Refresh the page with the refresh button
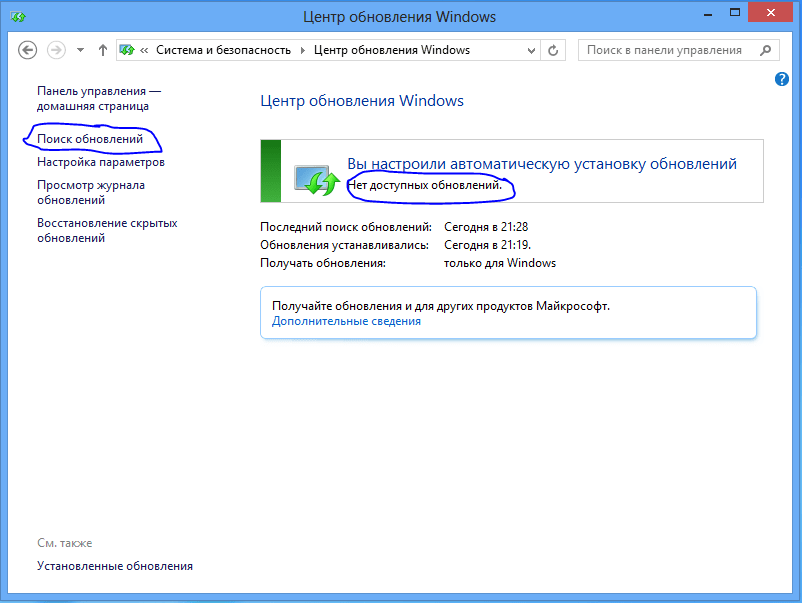 click(553, 51)
